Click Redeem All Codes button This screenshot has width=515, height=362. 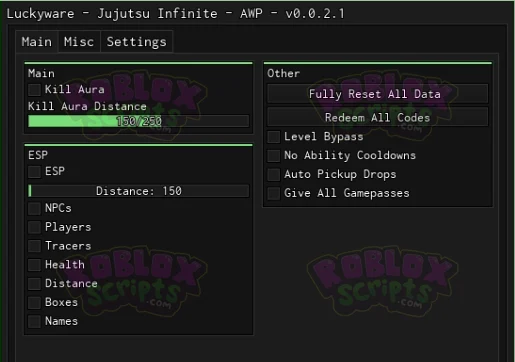click(x=378, y=117)
